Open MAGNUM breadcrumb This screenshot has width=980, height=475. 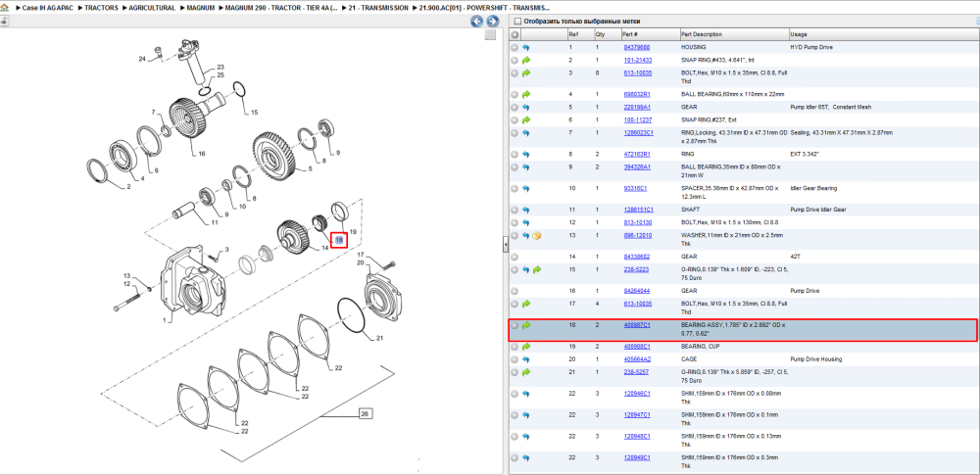pos(201,8)
